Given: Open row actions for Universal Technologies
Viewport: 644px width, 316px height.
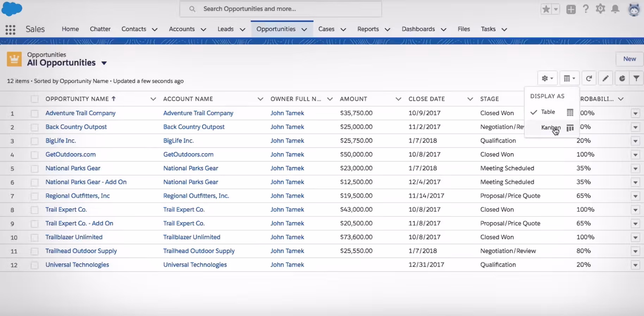Looking at the screenshot, I should (x=635, y=265).
